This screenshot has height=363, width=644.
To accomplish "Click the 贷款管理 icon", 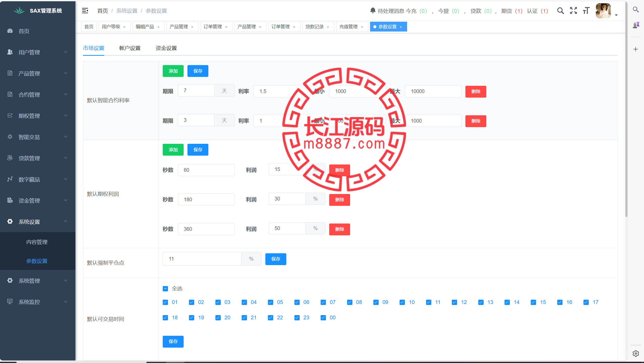I will click(10, 158).
